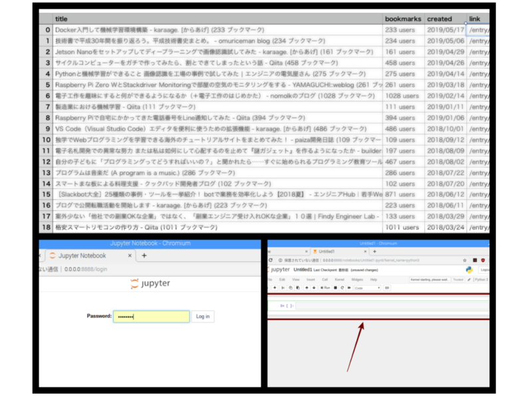Open the Help menu in the notebook
The height and width of the screenshot is (399, 532).
[374, 279]
